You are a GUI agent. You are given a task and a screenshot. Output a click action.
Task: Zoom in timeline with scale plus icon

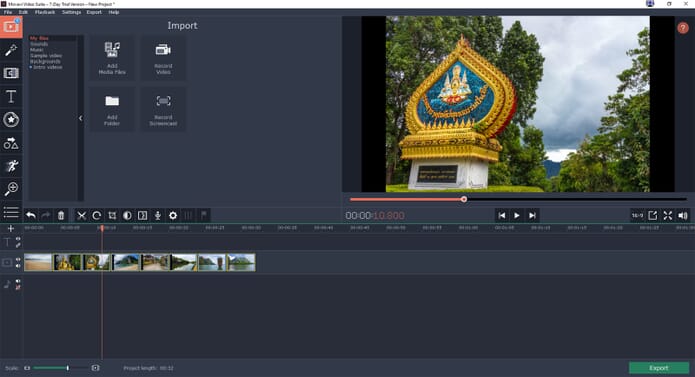(x=95, y=368)
